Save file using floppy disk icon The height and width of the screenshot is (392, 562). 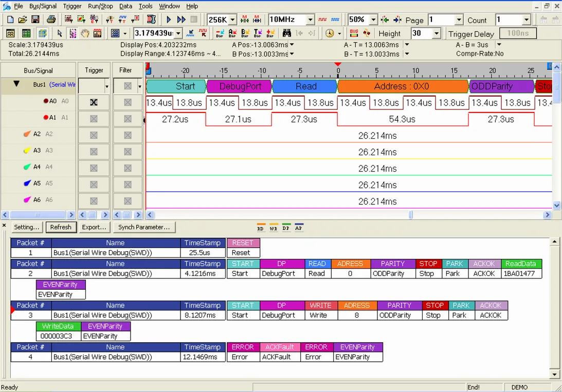35,20
